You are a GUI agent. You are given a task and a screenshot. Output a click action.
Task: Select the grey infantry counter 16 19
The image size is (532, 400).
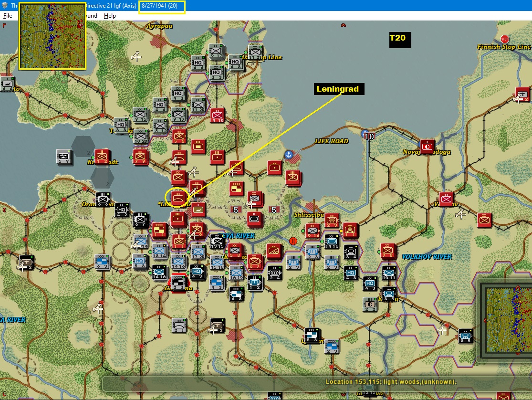(x=236, y=273)
